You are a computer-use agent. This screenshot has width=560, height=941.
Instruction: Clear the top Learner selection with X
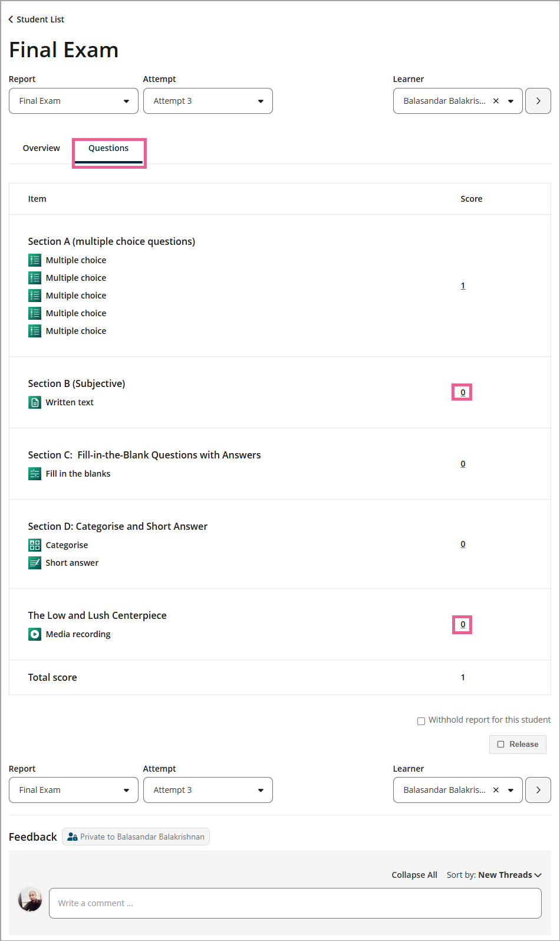coord(496,101)
